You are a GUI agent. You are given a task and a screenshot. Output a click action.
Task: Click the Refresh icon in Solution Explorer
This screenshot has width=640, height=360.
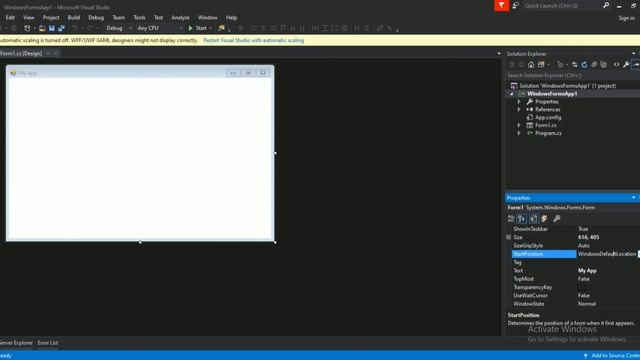[584, 64]
